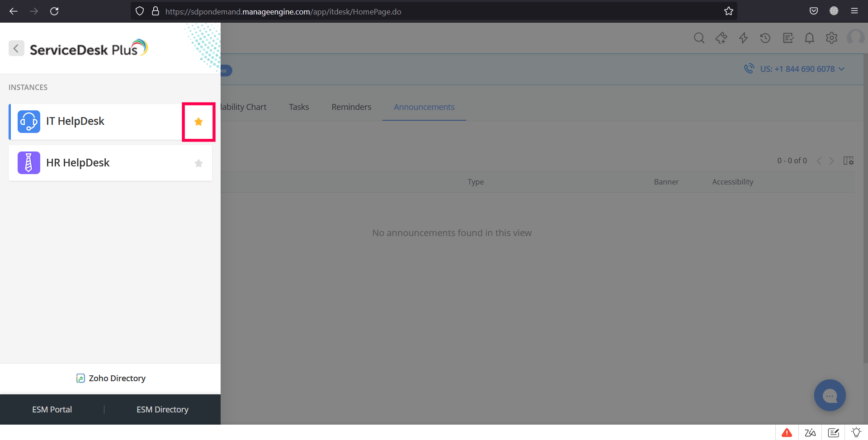Viewport: 868px width, 440px height.
Task: Switch to the Availability Chart tab
Action: 244,107
